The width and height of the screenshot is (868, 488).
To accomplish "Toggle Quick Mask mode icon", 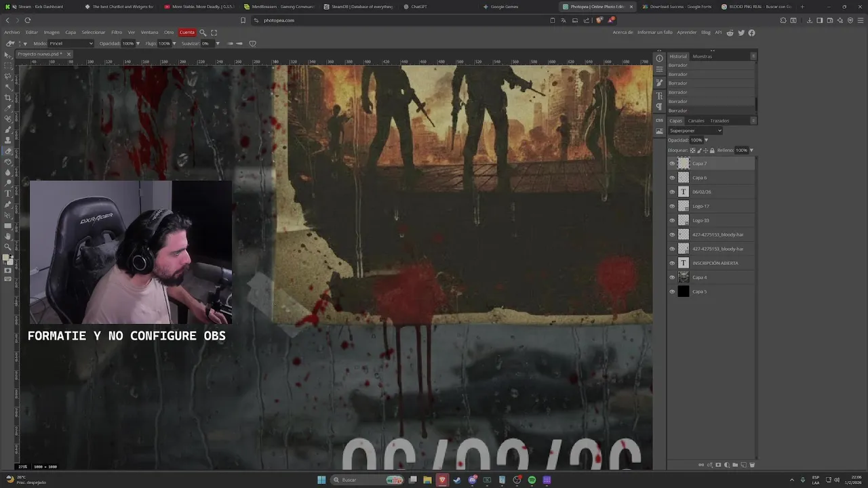I will click(x=8, y=270).
